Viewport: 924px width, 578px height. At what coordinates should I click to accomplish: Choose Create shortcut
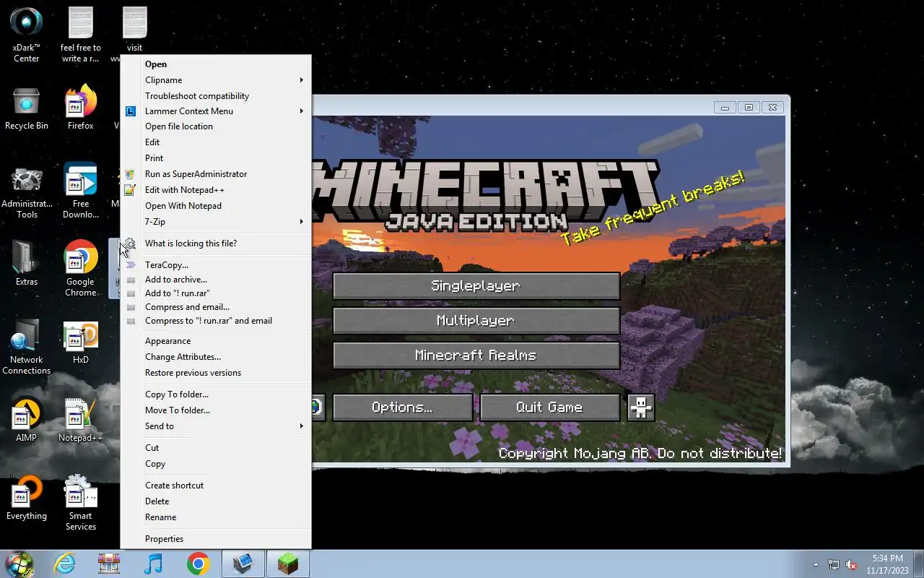pyautogui.click(x=216, y=486)
